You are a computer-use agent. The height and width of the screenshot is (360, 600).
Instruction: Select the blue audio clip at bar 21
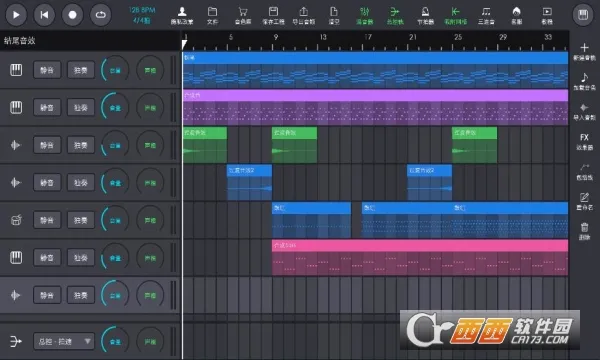click(x=429, y=182)
